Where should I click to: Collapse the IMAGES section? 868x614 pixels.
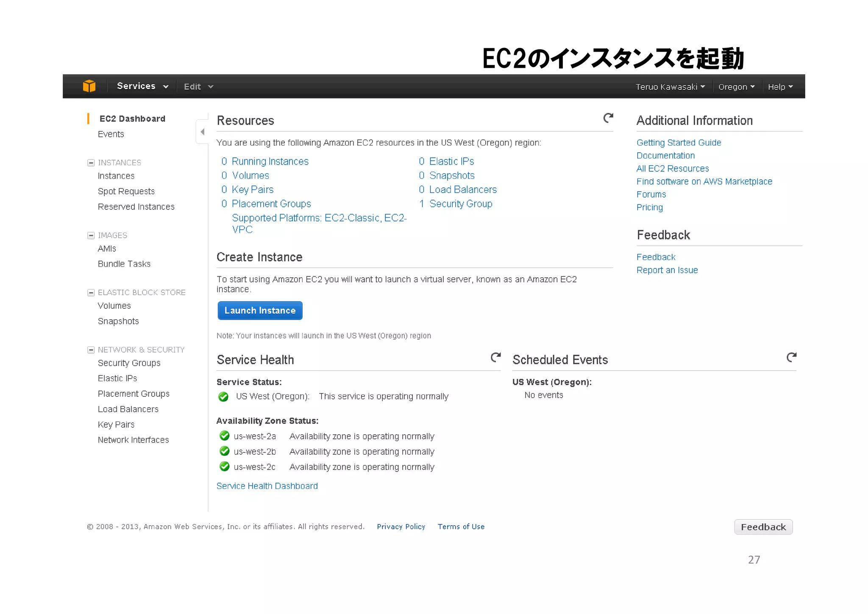91,235
